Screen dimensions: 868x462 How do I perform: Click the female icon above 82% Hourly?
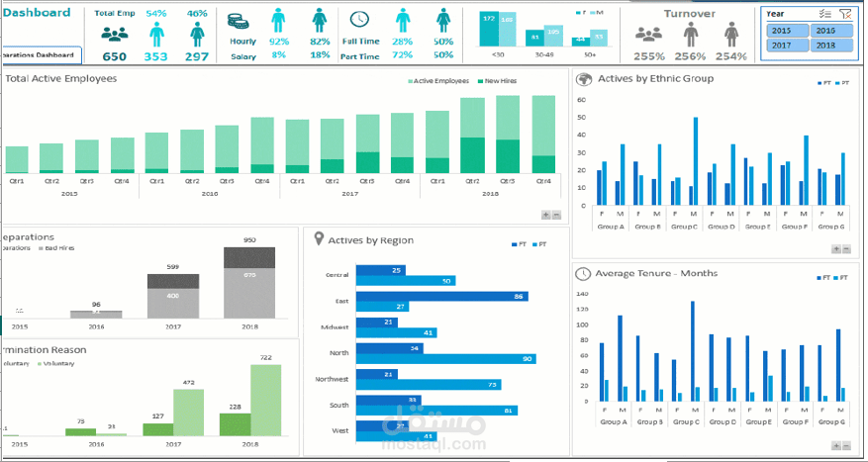[320, 21]
